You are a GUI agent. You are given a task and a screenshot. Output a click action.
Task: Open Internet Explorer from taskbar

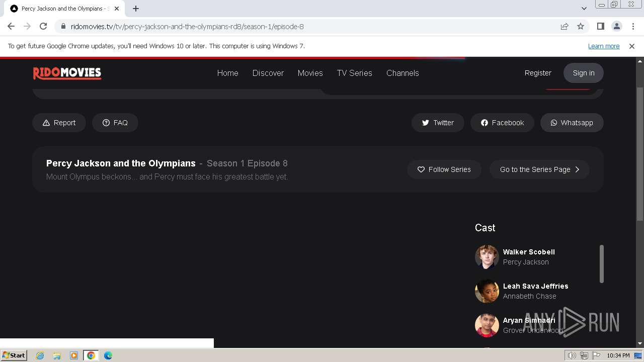[x=40, y=355]
